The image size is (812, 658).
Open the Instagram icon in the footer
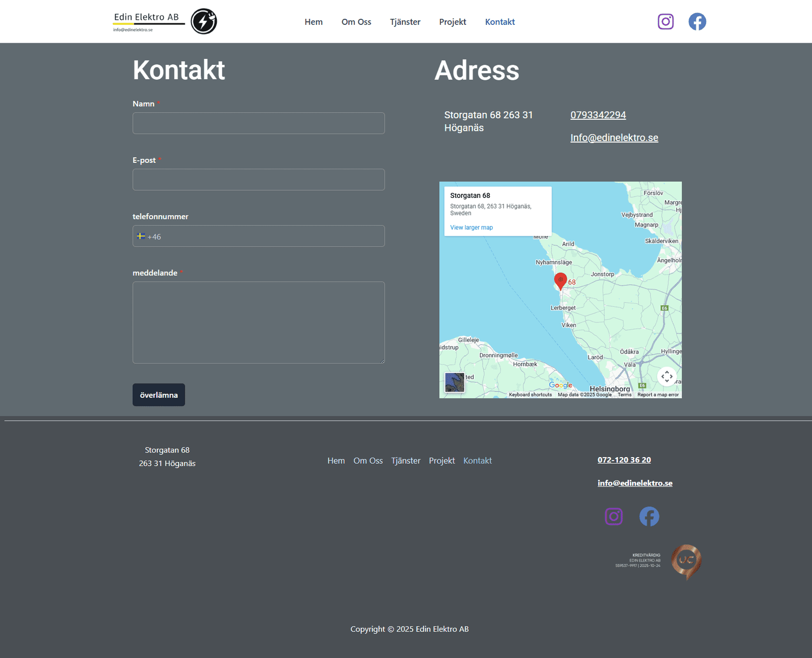[614, 516]
